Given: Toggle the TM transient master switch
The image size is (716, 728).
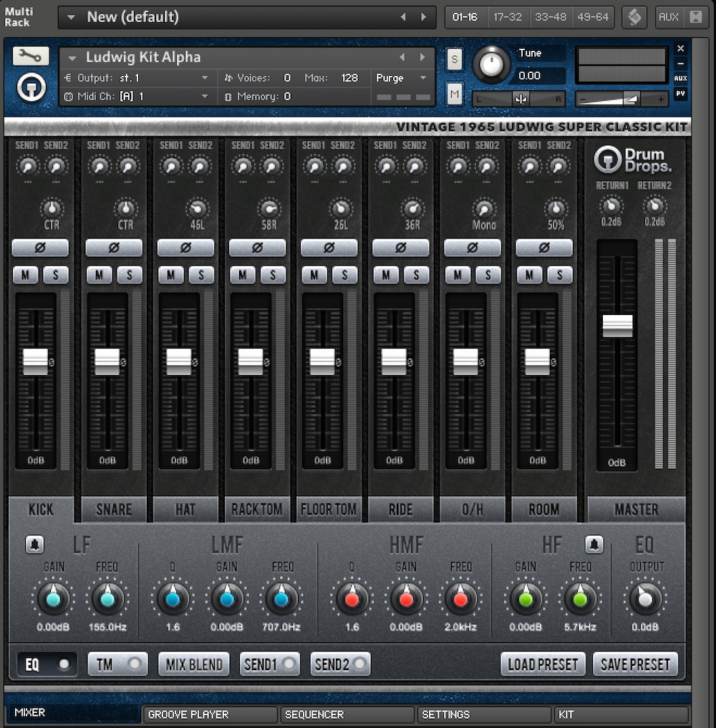Looking at the screenshot, I should 117,664.
